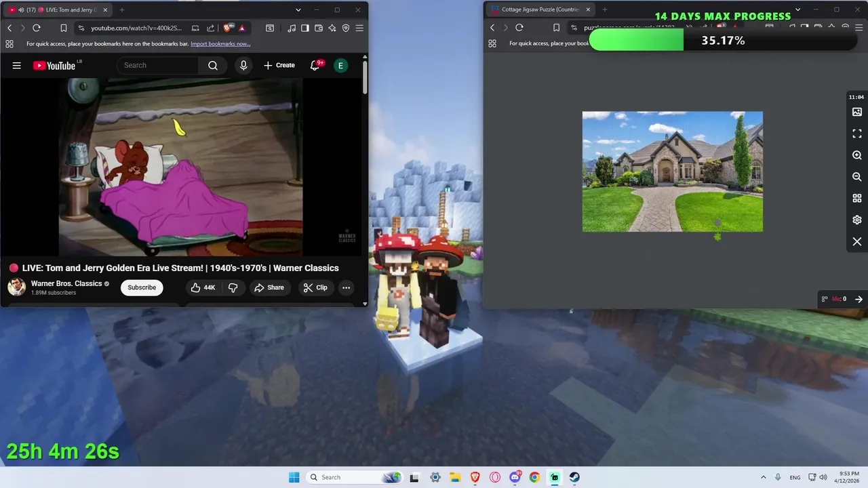The height and width of the screenshot is (488, 868).
Task: Open Brave VPN shield icon in YouTube window
Action: click(346, 28)
